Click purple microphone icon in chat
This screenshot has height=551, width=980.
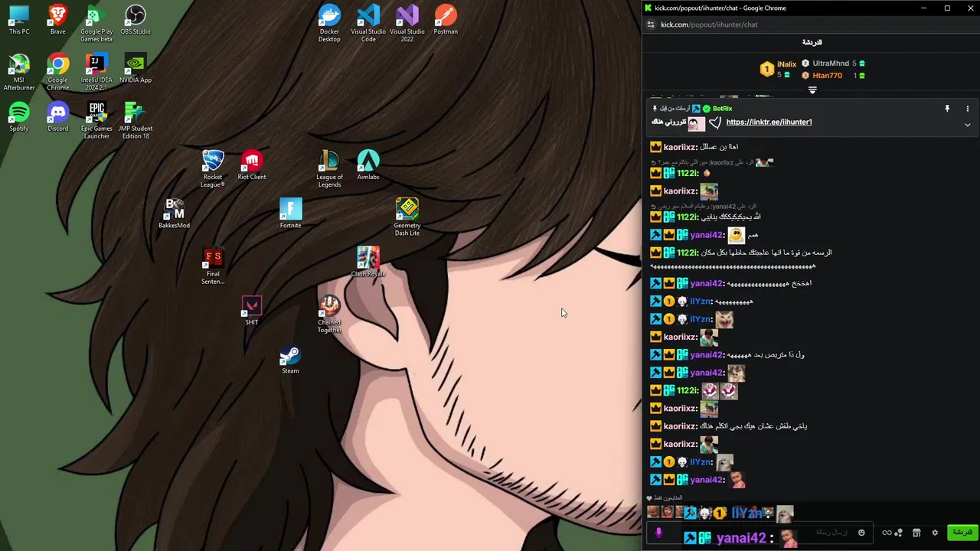[658, 533]
